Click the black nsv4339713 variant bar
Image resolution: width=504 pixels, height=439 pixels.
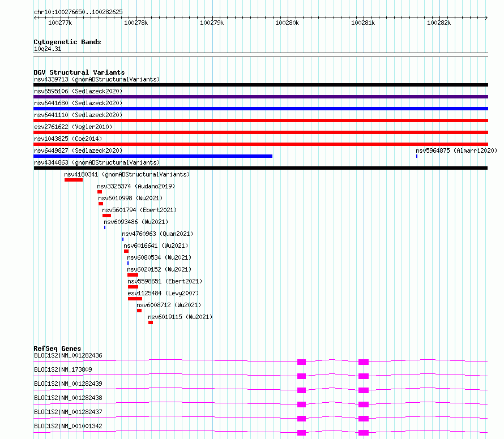click(260, 85)
